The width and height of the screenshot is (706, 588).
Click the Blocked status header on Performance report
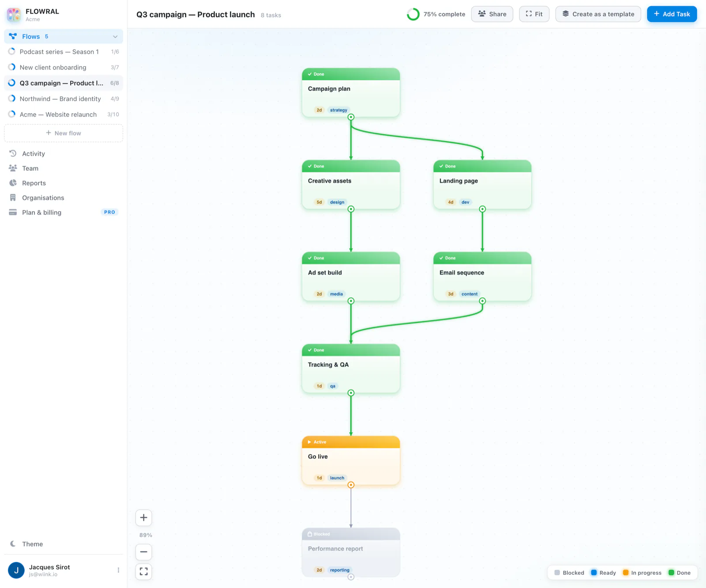(x=351, y=534)
